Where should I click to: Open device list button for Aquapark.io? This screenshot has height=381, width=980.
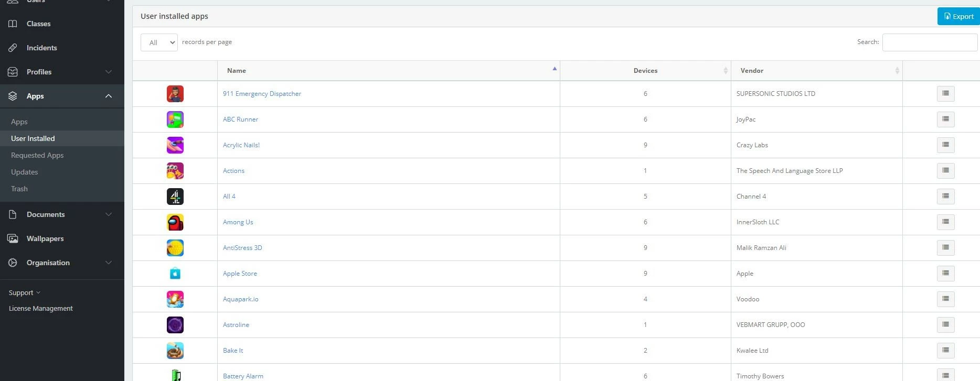(x=945, y=299)
